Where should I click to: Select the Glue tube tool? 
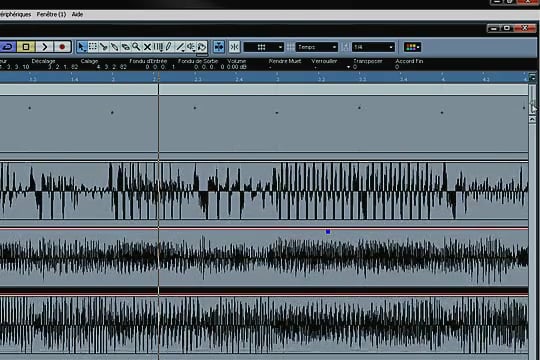click(x=114, y=47)
